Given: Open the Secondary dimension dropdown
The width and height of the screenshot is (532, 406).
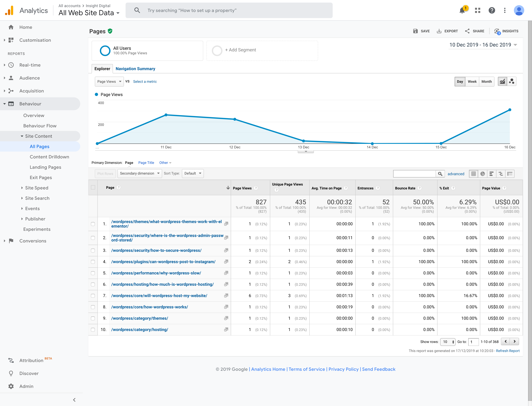Looking at the screenshot, I should (140, 173).
